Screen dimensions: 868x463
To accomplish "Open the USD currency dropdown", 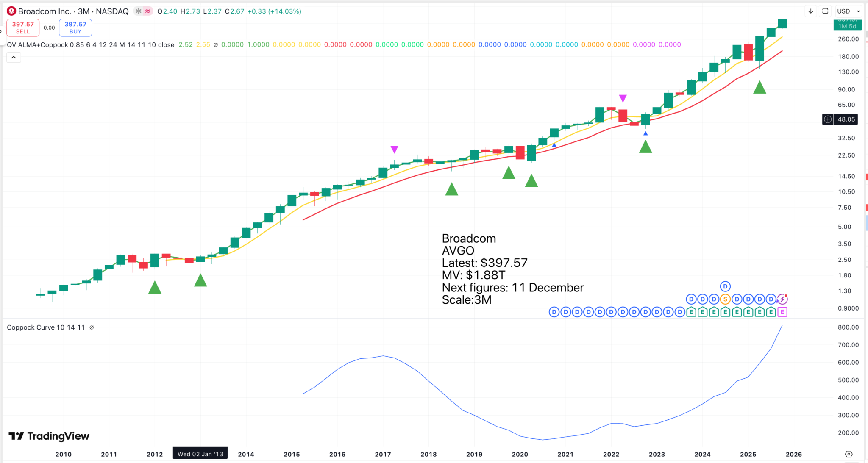I will click(849, 11).
